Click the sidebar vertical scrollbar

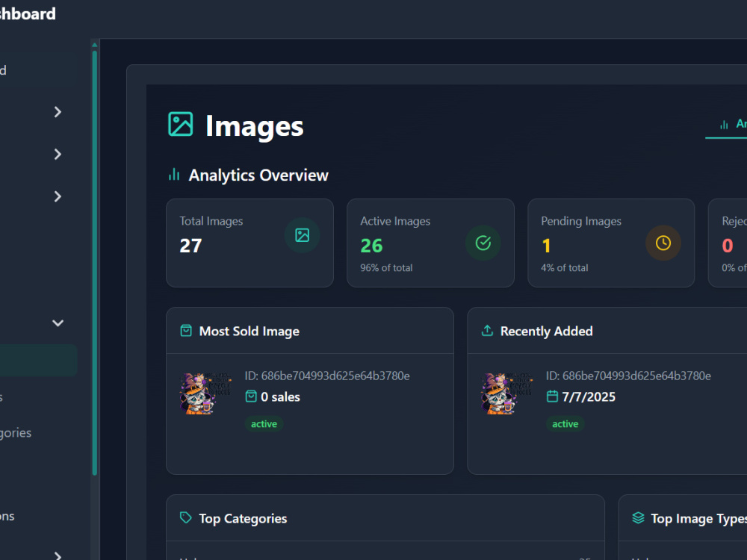click(x=95, y=262)
